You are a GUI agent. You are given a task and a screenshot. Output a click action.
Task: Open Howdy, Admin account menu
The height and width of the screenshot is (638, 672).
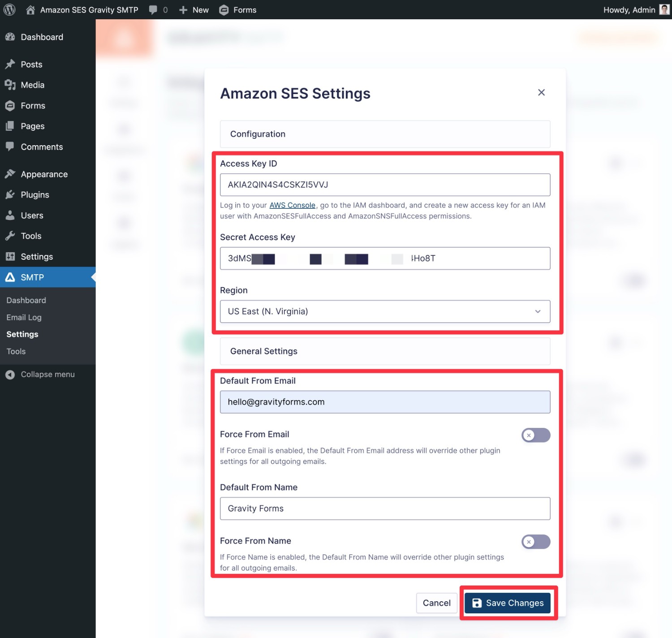[636, 10]
